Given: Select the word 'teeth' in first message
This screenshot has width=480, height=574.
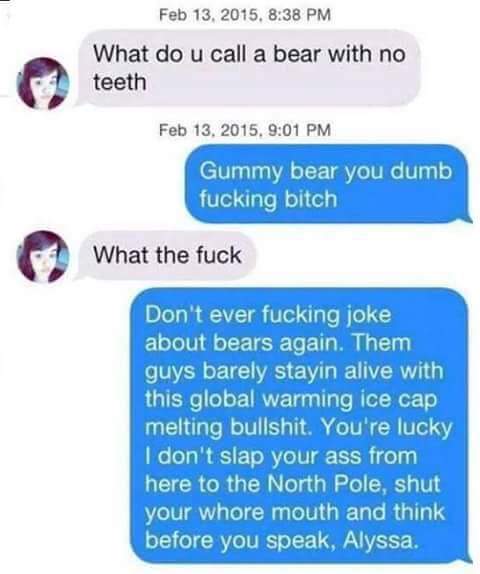Looking at the screenshot, I should (x=120, y=82).
